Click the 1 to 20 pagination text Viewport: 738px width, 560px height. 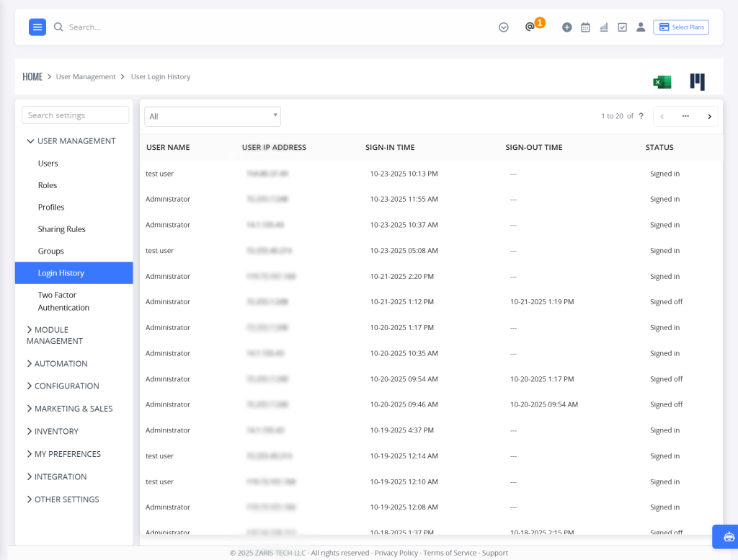coord(612,116)
